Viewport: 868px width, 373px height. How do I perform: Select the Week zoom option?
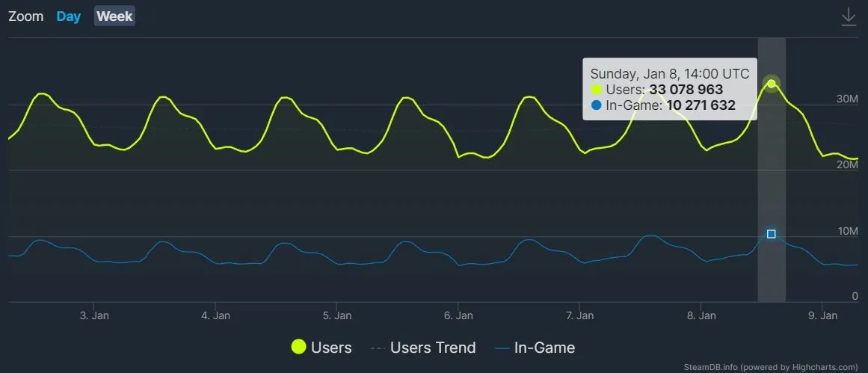coord(114,16)
